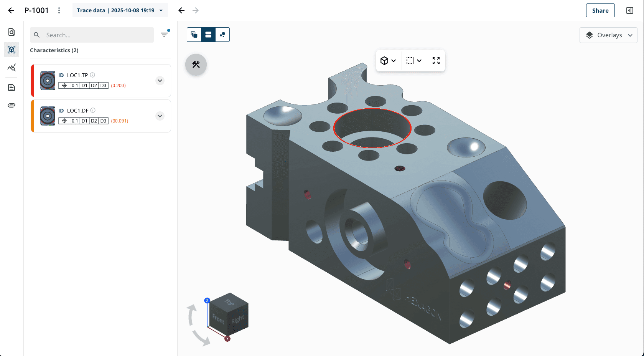The image size is (644, 356).
Task: Toggle the right side panel icon
Action: [x=630, y=10]
